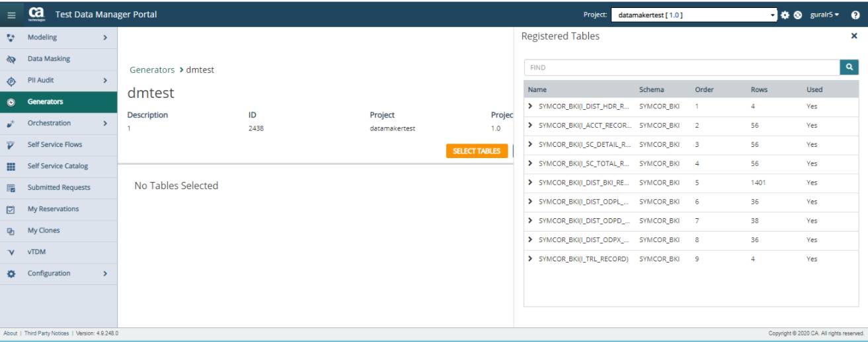Click the Self Service Flows funnel icon
Screen dimensions: 868x342
point(11,145)
